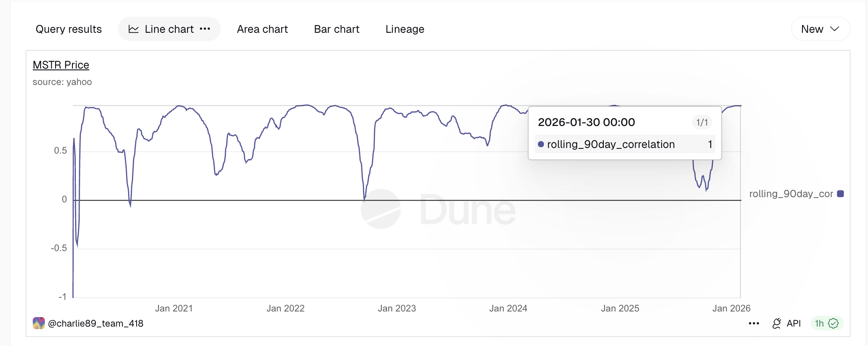868x346 pixels.
Task: Open the Lineage tab
Action: (404, 29)
